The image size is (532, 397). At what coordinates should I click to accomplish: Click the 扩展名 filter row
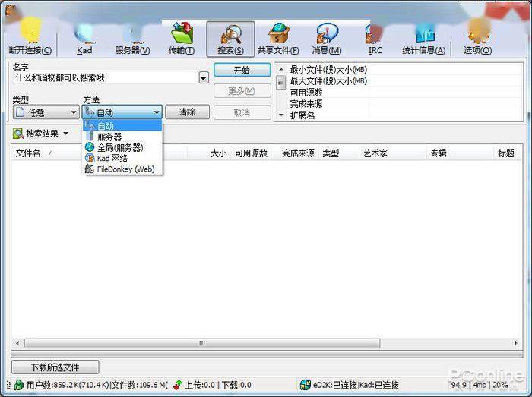pos(404,115)
